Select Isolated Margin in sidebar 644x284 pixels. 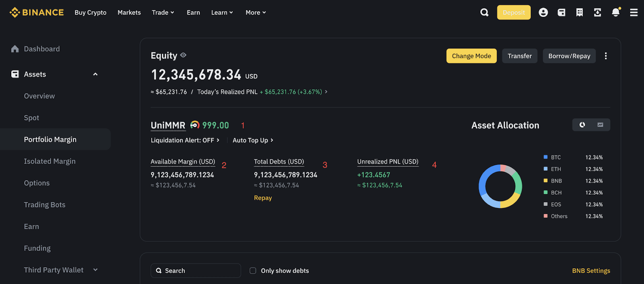tap(50, 161)
